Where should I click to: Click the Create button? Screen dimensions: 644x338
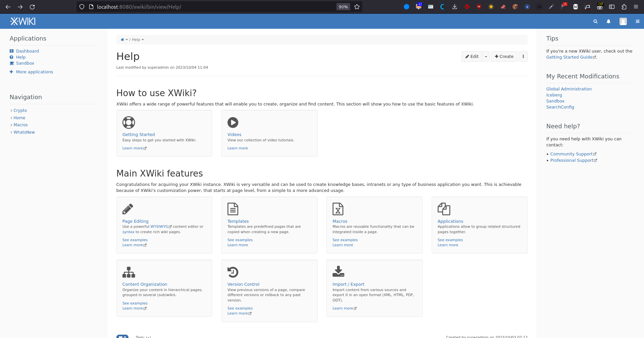[504, 57]
